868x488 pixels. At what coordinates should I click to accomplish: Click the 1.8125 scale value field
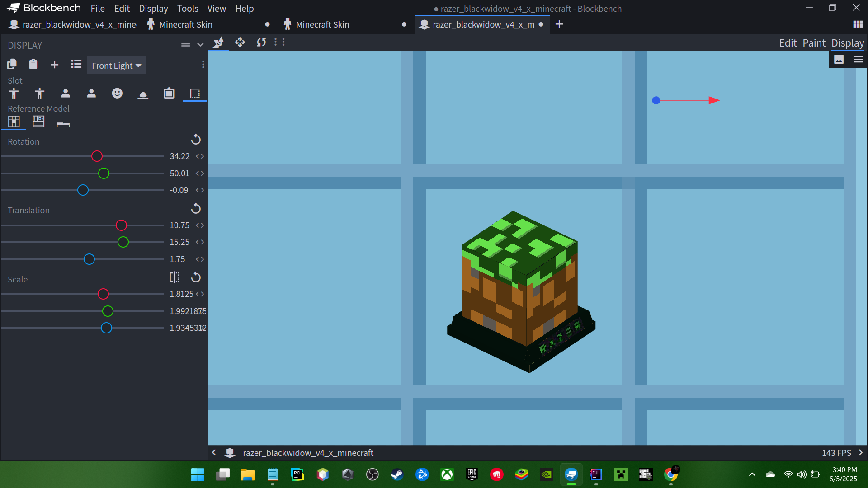point(182,294)
